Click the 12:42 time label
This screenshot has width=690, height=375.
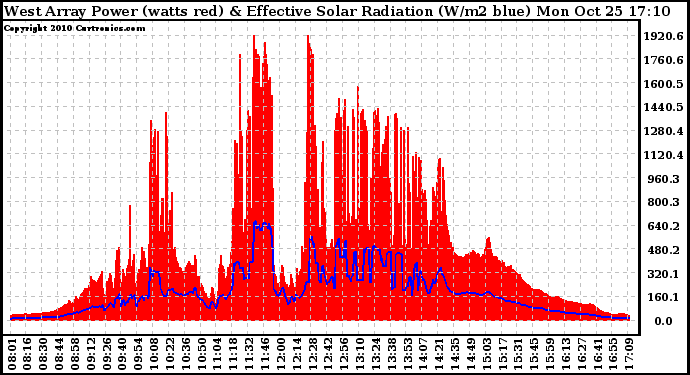(x=329, y=354)
